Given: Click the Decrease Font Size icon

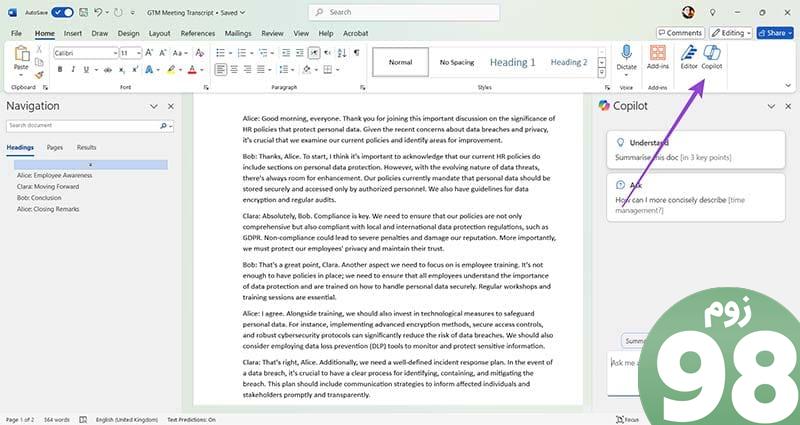Looking at the screenshot, I should (162, 53).
